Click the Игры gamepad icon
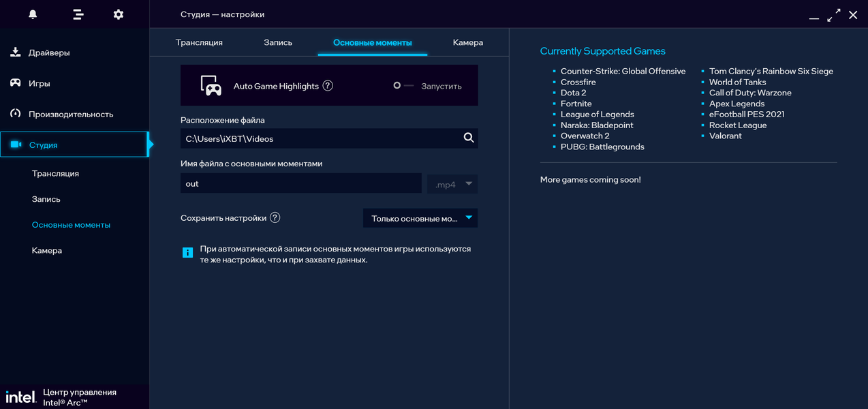 [16, 83]
